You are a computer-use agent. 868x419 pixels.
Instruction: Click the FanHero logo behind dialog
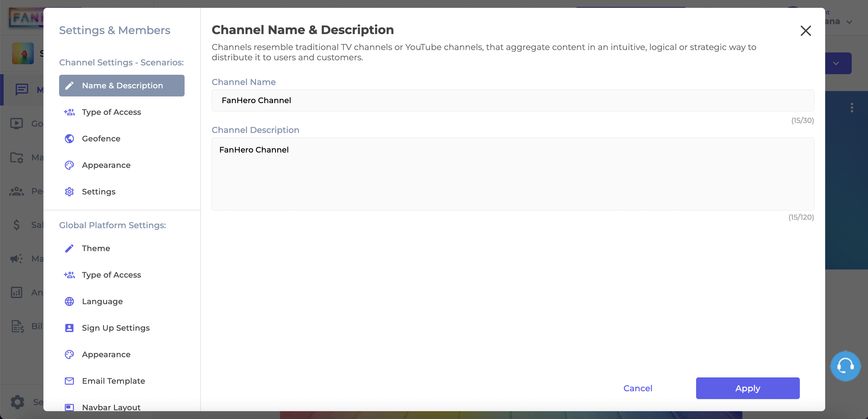point(26,17)
